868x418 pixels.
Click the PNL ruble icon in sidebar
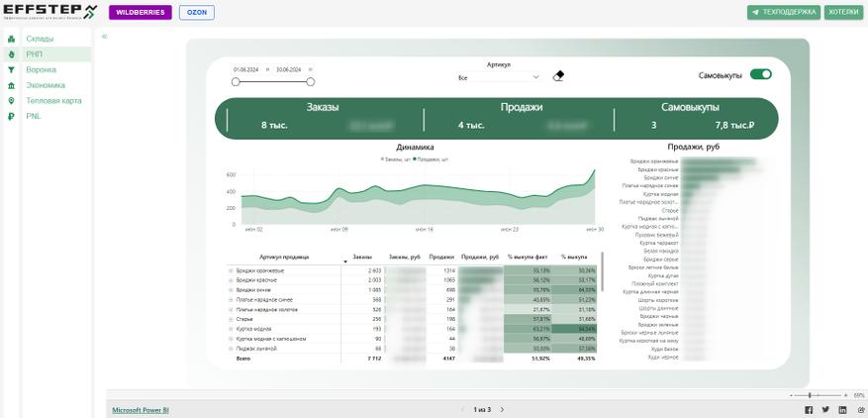(11, 117)
